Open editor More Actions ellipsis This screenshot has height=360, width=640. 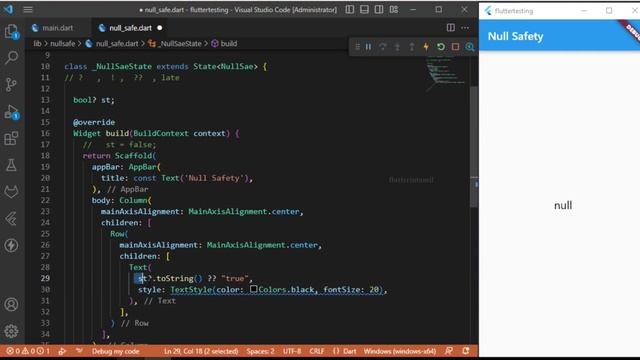[465, 28]
